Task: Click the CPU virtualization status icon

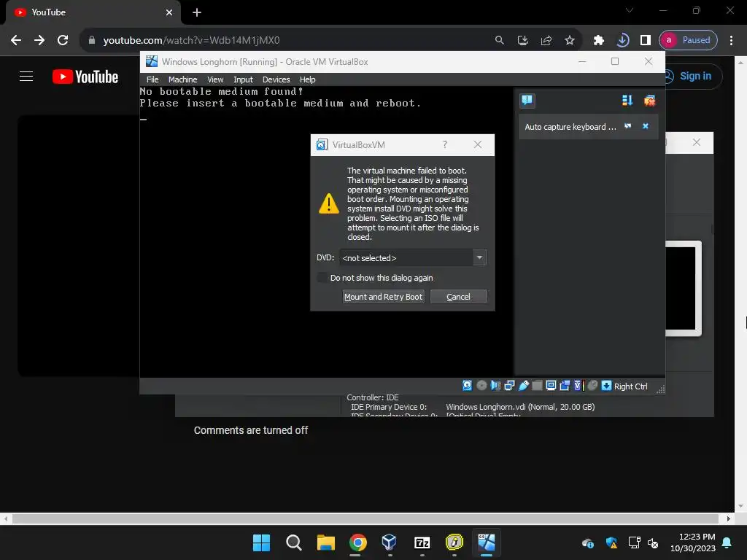Action: 578,386
